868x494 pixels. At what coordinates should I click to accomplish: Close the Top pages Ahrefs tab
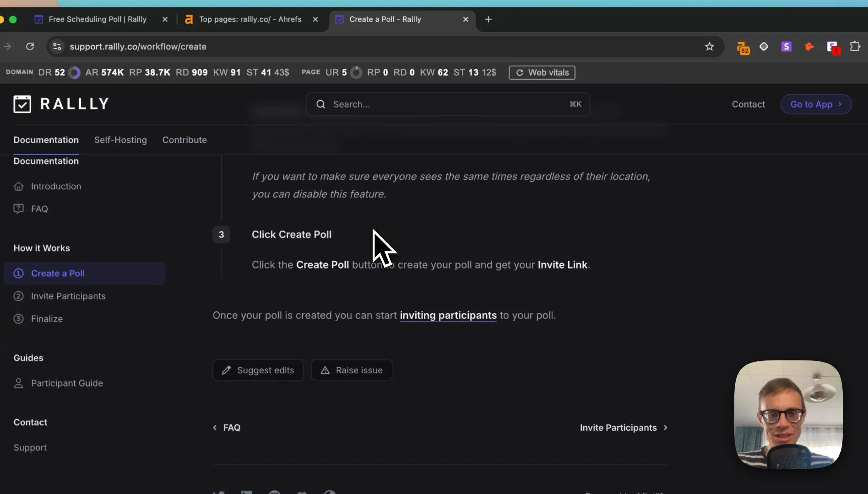point(315,19)
